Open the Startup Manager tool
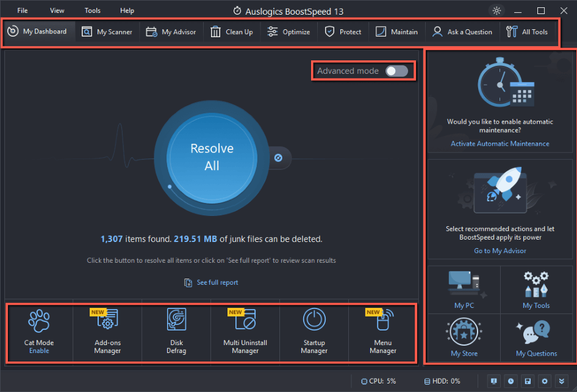The image size is (577, 392). coord(314,331)
